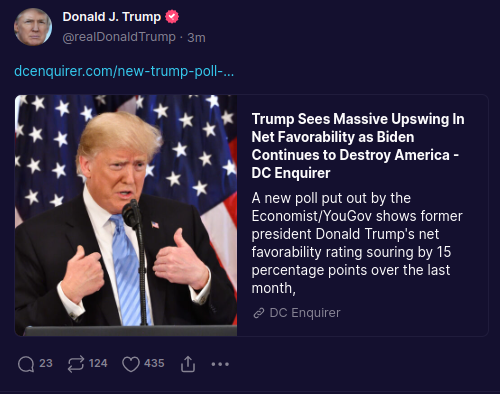Click the like count 435
Viewport: 500px width, 394px height.
154,363
